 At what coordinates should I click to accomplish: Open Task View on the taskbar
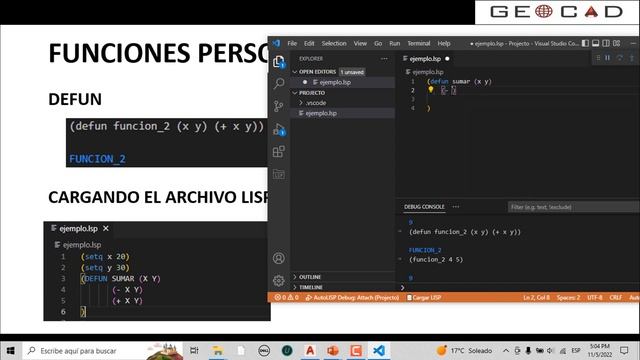click(x=194, y=351)
